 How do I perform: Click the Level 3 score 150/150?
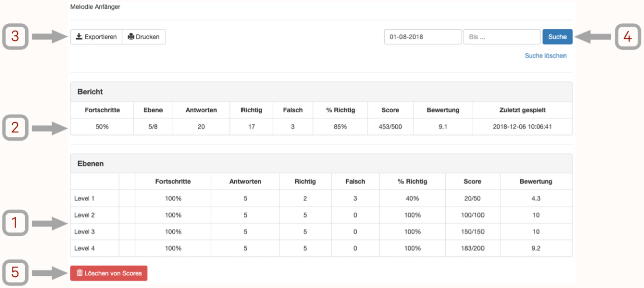coord(472,232)
